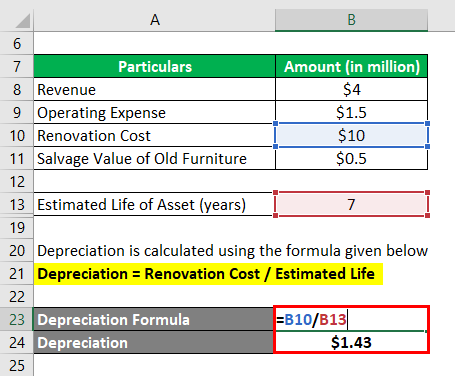
Task: Select the Depreciation Formula label cell
Action: tap(153, 320)
